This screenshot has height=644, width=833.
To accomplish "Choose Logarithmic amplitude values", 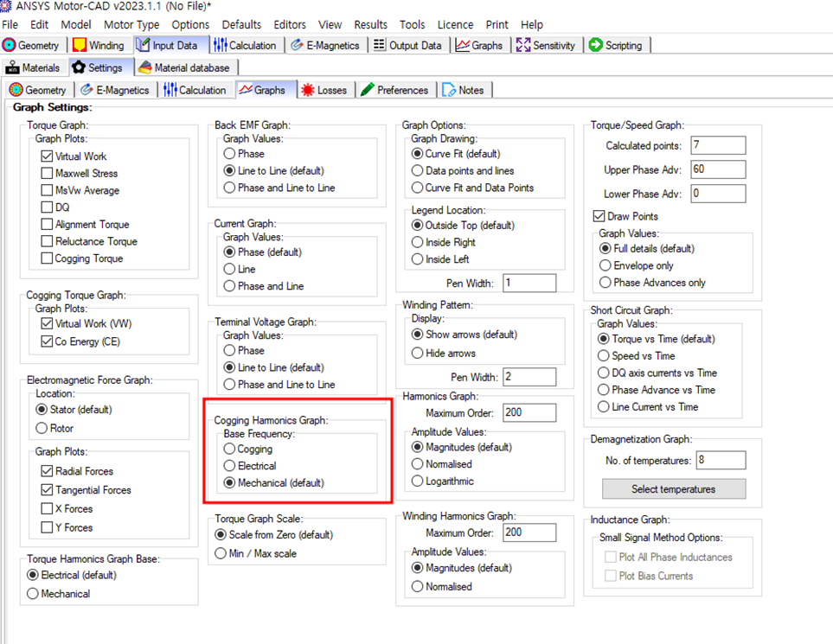I will [x=417, y=481].
